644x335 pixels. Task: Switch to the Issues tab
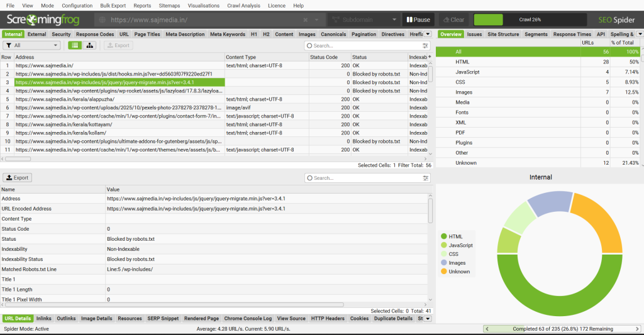(474, 34)
